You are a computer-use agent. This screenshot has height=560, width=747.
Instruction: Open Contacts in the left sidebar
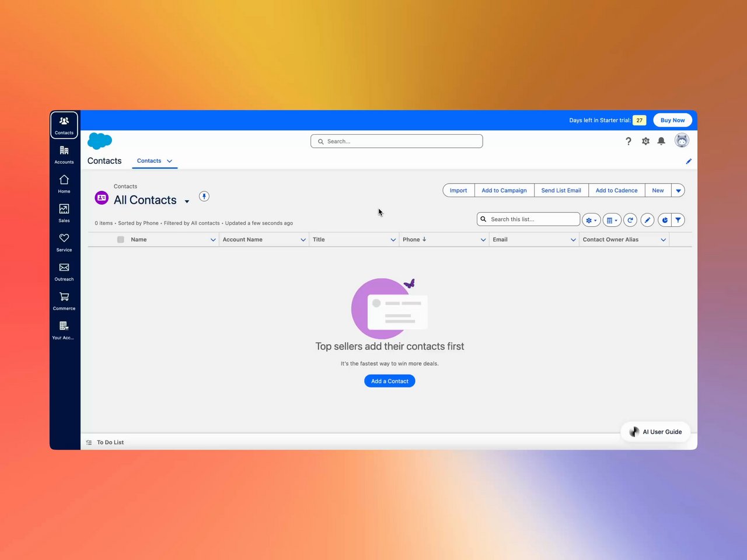pos(64,125)
